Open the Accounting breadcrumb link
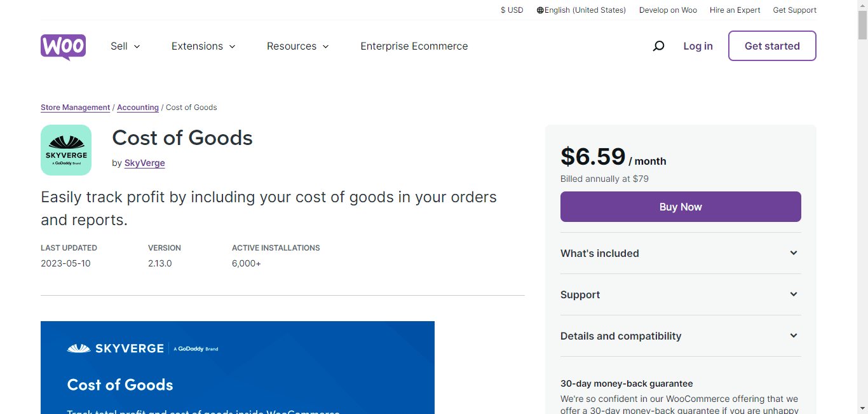This screenshot has width=868, height=414. [138, 107]
